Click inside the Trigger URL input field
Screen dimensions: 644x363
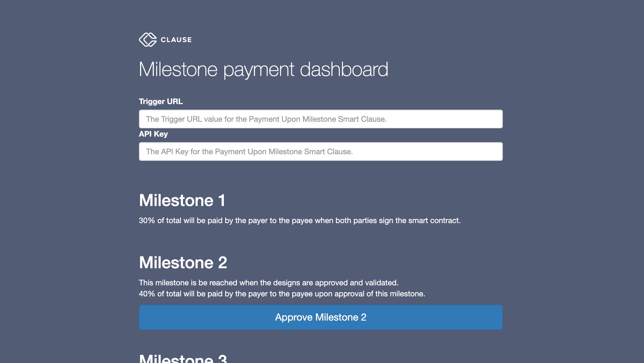321,119
